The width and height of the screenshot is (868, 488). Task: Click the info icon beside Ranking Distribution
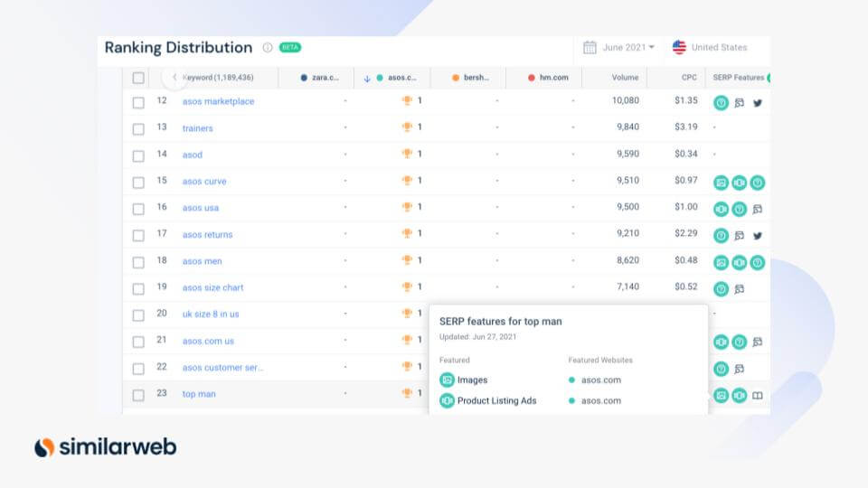pyautogui.click(x=268, y=48)
